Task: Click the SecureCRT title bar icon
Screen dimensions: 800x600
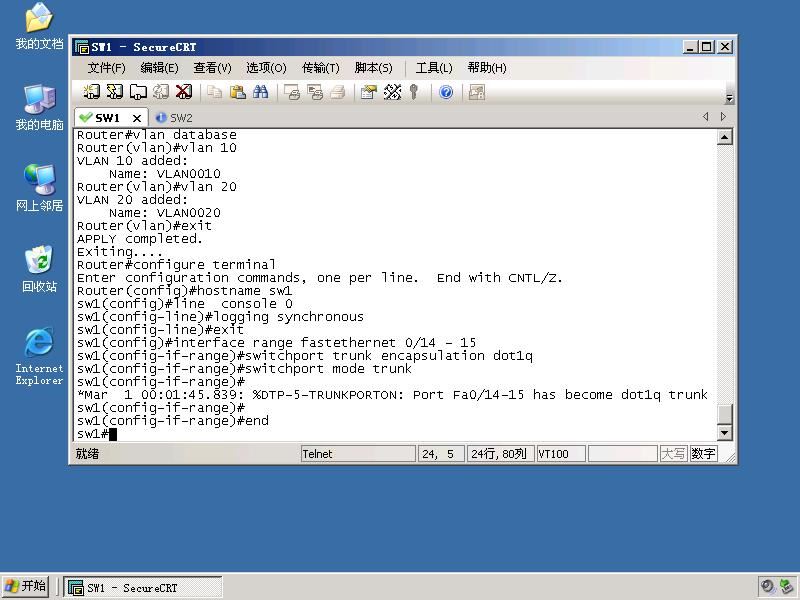Action: [82, 47]
